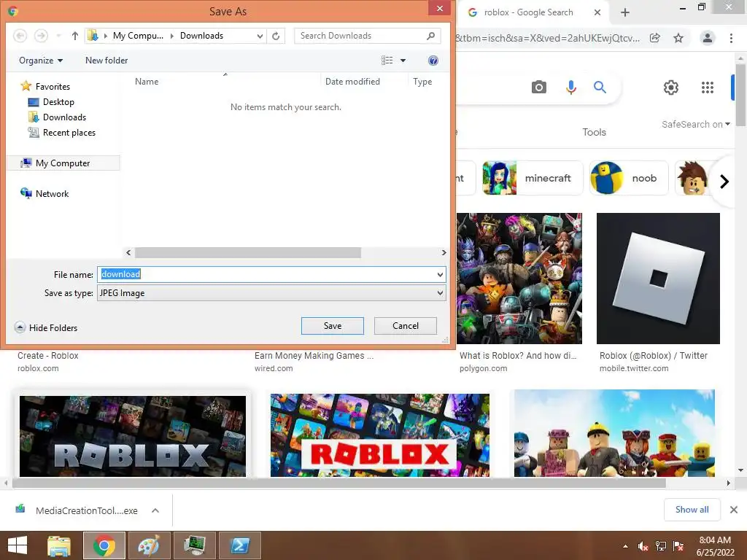Click the Save button

tap(333, 326)
